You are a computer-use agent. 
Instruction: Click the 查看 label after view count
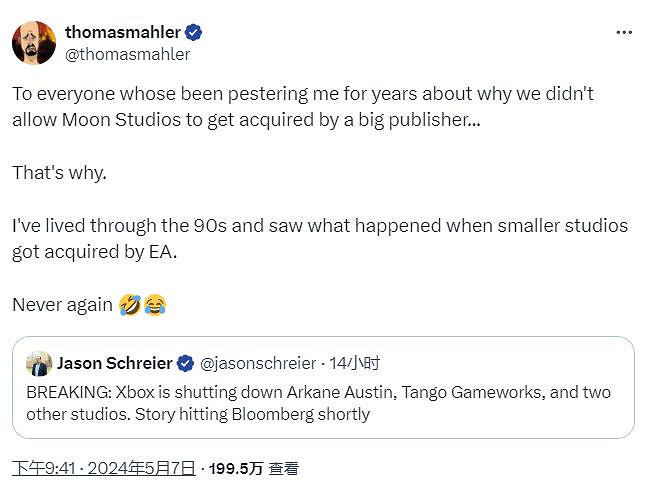point(283,468)
